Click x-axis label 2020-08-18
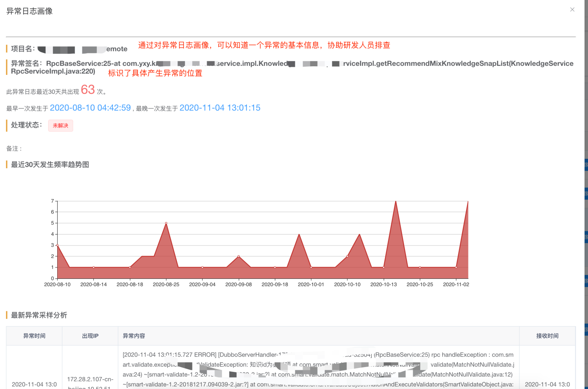Screen dimensions: 588x389 (x=130, y=284)
